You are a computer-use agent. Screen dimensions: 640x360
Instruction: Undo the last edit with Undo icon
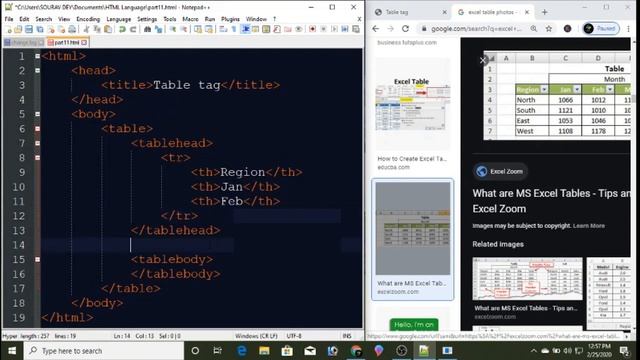click(122, 29)
